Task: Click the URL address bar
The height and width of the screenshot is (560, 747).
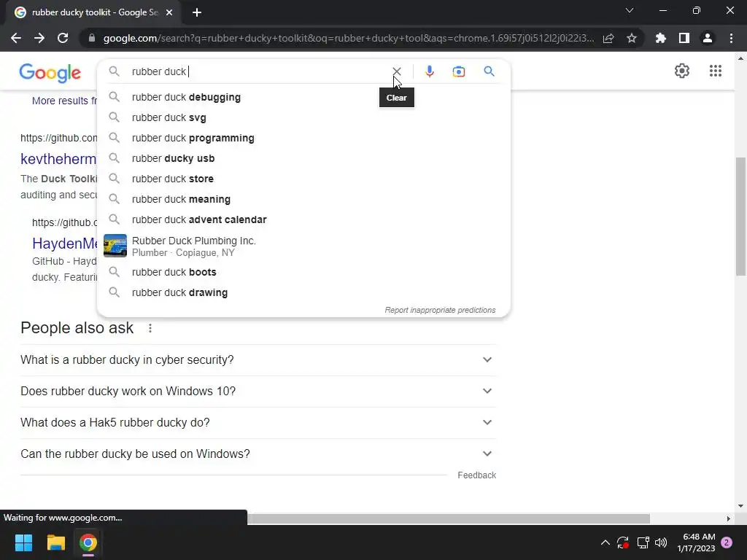Action: [x=348, y=38]
